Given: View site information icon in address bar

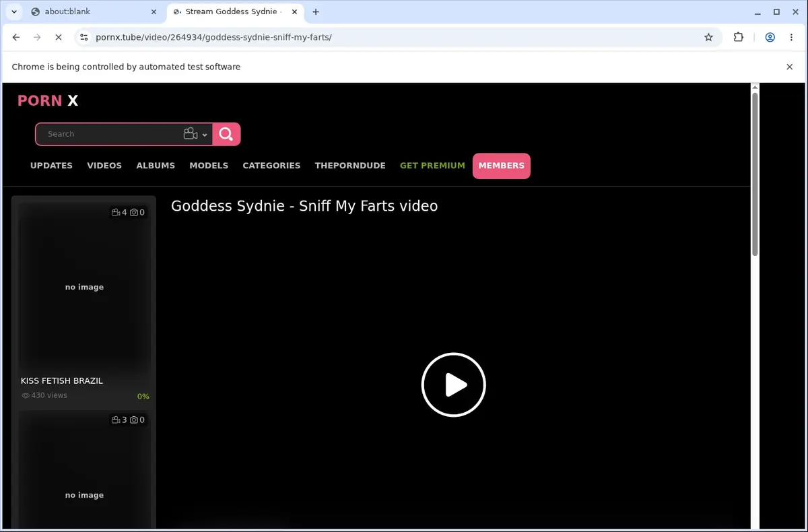Looking at the screenshot, I should click(x=83, y=38).
